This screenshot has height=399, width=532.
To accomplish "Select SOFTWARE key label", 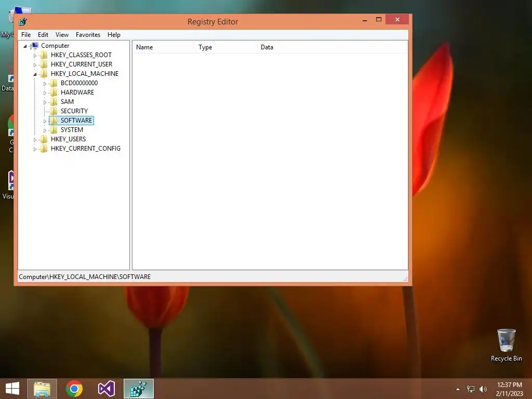I will click(x=76, y=121).
